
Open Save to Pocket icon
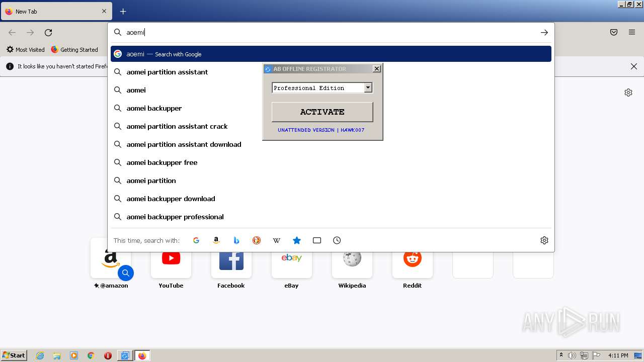pyautogui.click(x=614, y=32)
